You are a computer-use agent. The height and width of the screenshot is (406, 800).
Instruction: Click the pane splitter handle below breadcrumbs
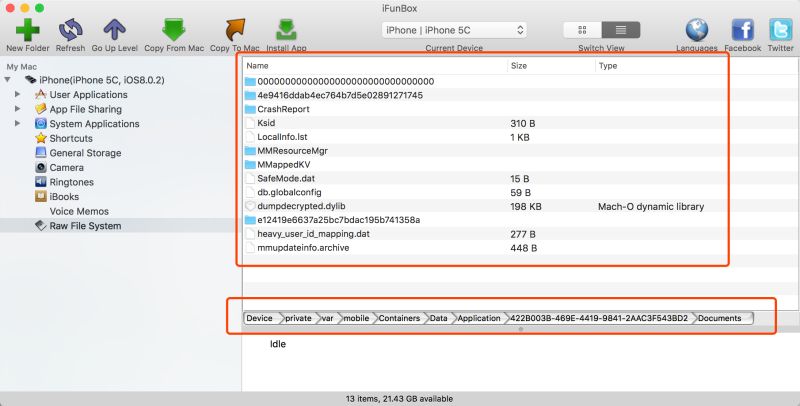pyautogui.click(x=520, y=329)
